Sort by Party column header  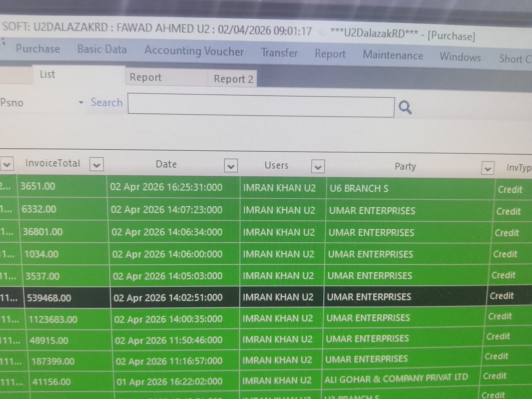[x=405, y=166]
